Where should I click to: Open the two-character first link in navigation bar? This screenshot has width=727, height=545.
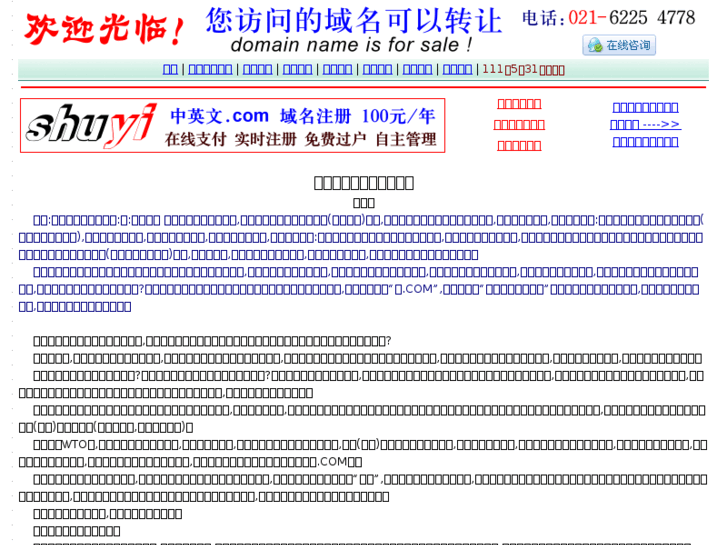pos(170,70)
